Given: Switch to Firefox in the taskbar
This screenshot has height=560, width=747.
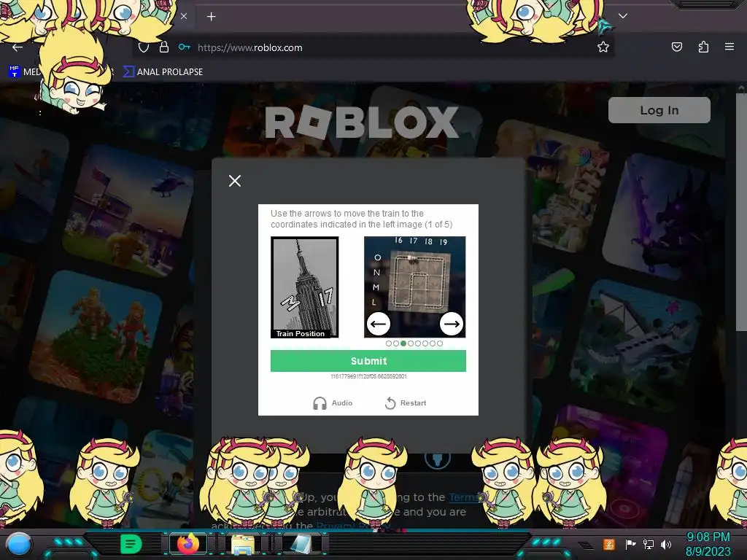Looking at the screenshot, I should click(x=188, y=544).
